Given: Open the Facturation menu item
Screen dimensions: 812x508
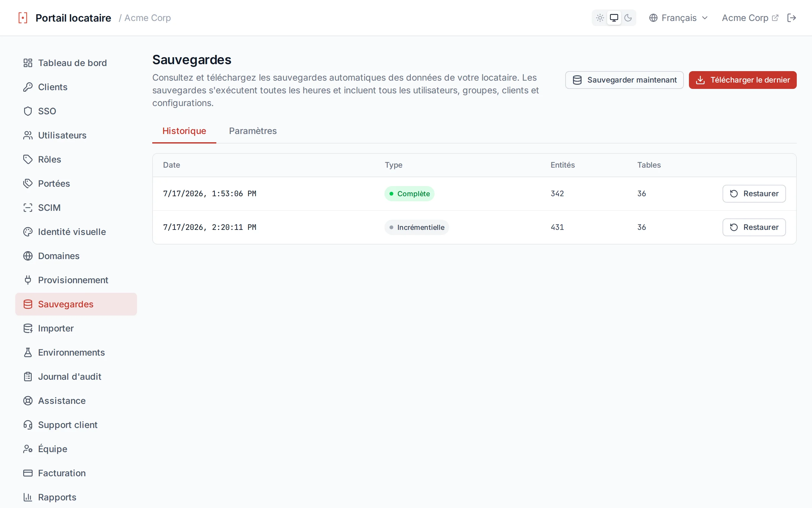Looking at the screenshot, I should (x=76, y=473).
